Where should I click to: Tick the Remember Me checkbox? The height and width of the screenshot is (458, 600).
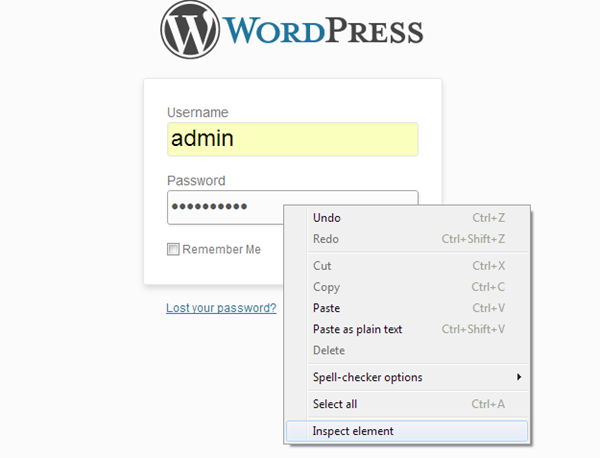click(173, 249)
